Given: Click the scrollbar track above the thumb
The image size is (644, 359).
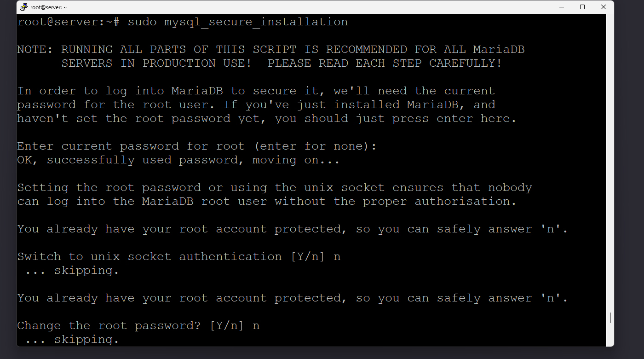Looking at the screenshot, I should pos(610,161).
